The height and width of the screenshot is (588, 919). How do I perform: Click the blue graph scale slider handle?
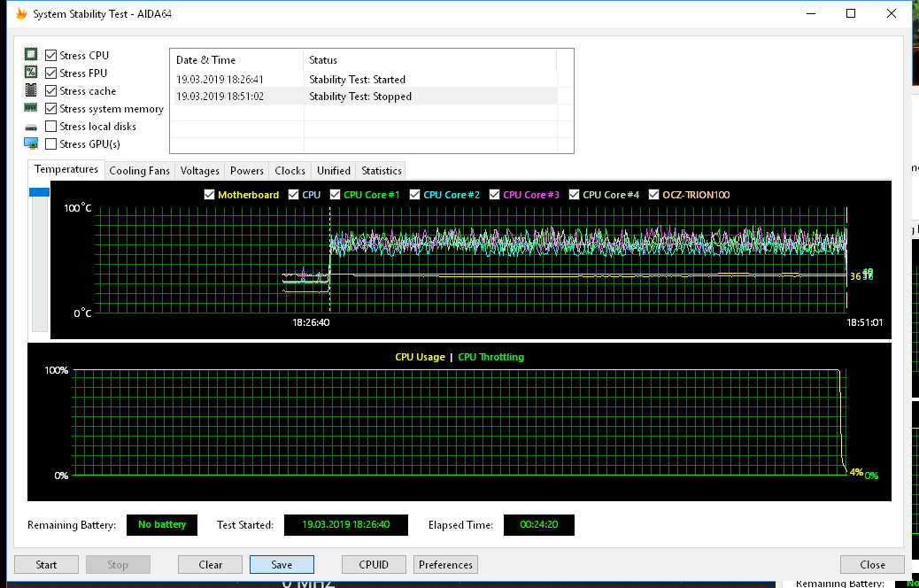point(39,192)
